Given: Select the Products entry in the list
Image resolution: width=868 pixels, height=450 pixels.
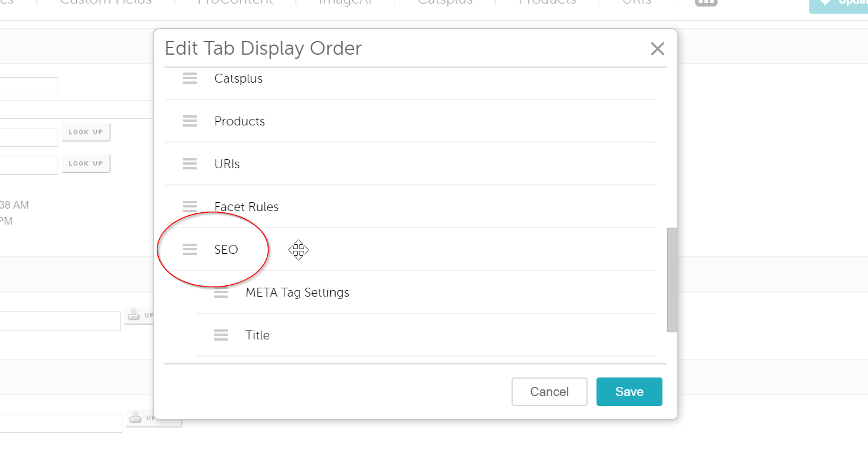Looking at the screenshot, I should [239, 121].
